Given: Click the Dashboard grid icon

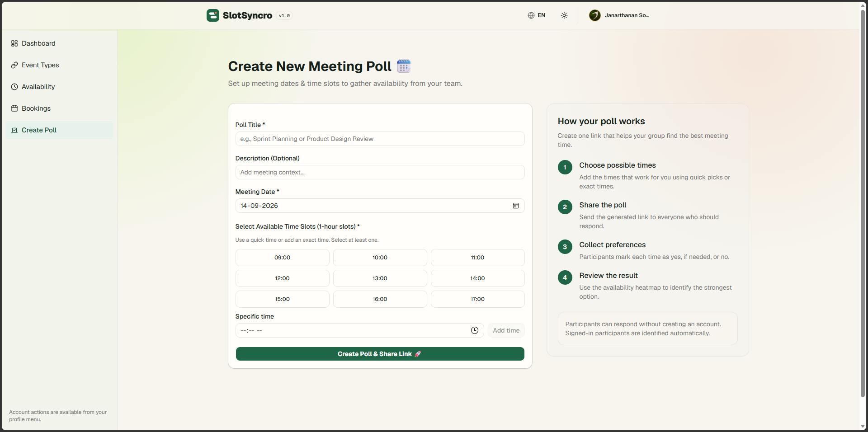Looking at the screenshot, I should (x=14, y=43).
